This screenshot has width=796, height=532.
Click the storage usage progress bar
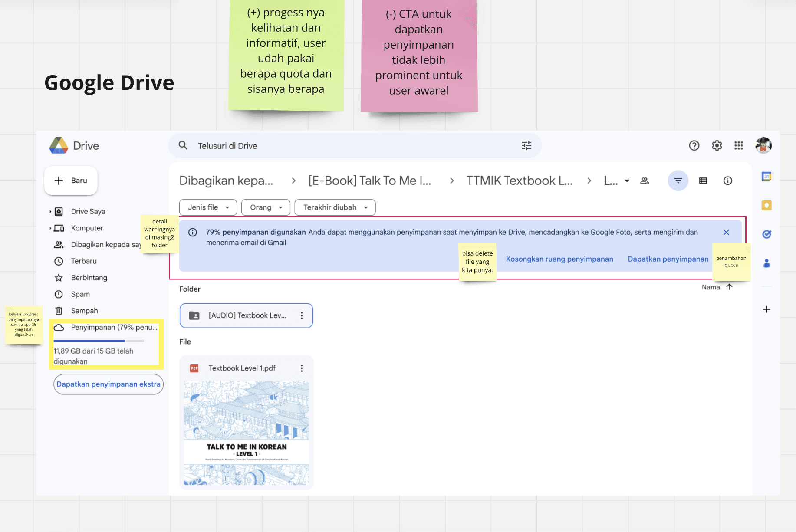[x=99, y=341]
